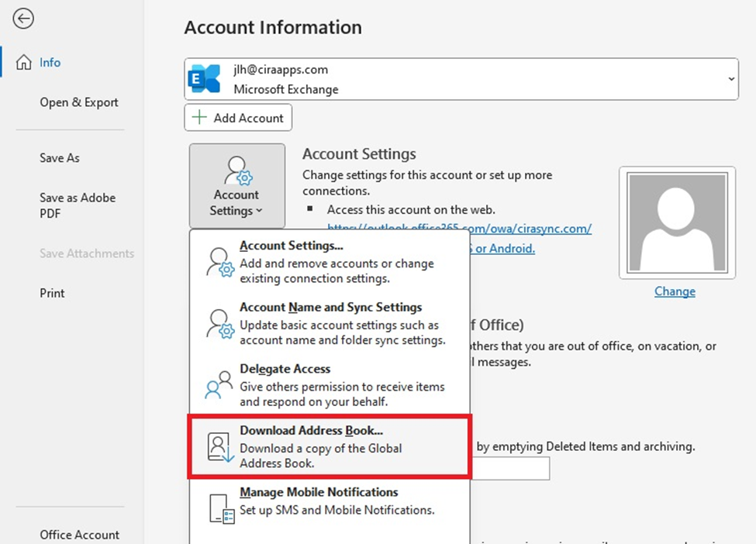The width and height of the screenshot is (756, 544).
Task: Choose Delegate Access menu entry
Action: (330, 385)
